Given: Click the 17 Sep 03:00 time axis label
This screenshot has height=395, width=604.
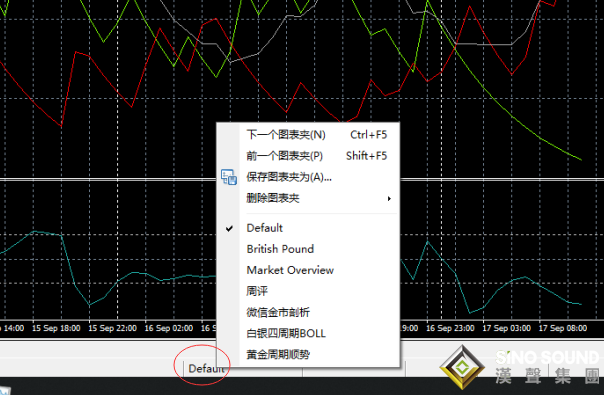Looking at the screenshot, I should point(507,328).
